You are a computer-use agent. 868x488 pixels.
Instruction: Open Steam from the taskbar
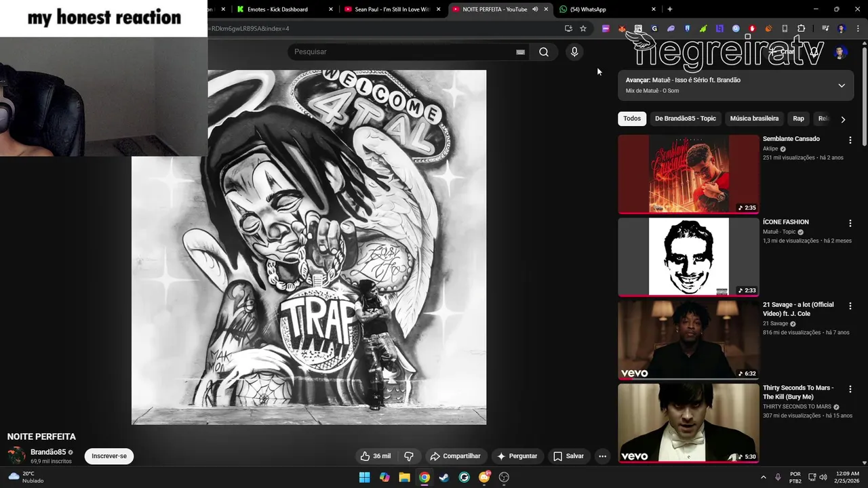[x=444, y=477]
